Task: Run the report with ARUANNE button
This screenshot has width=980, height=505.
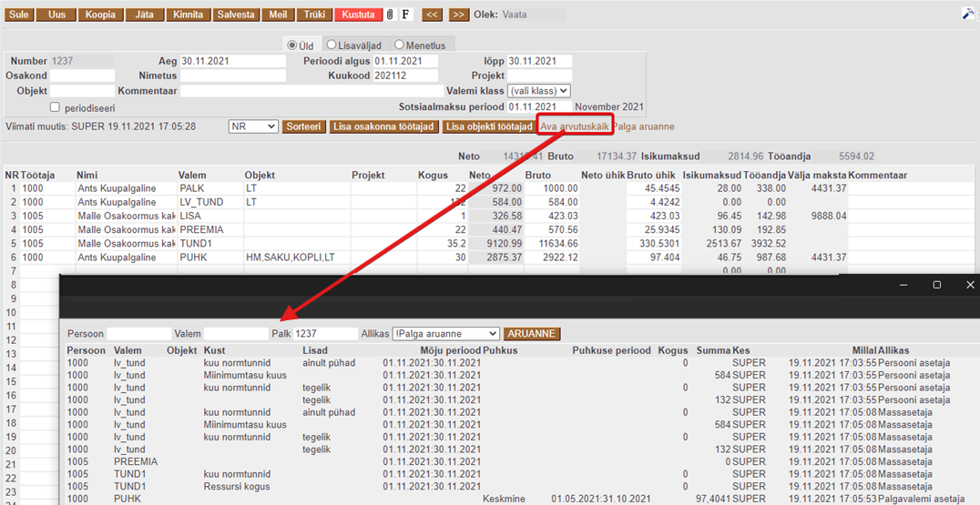Action: coord(532,334)
